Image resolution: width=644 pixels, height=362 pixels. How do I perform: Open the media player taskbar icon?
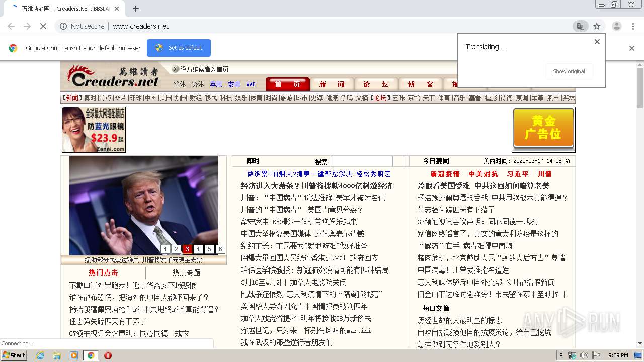click(x=74, y=355)
